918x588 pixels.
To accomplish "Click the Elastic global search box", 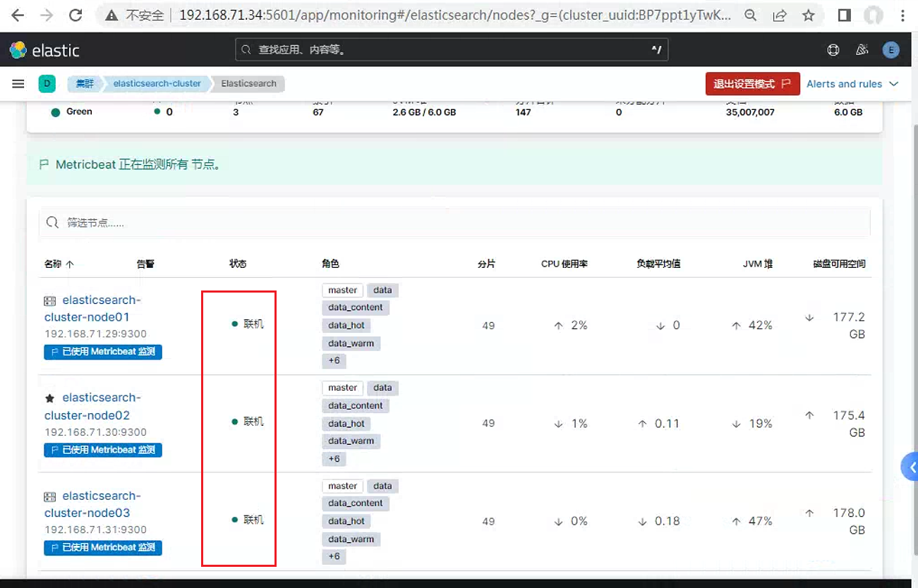I will 452,50.
